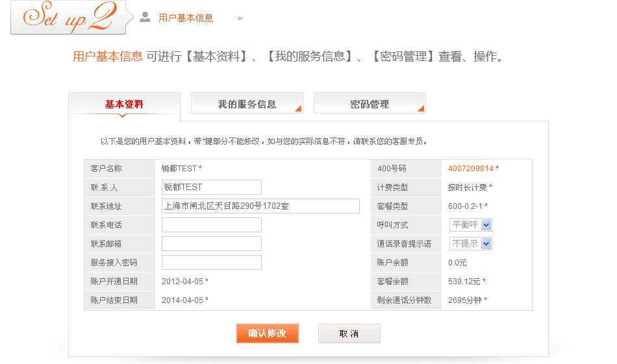Screen dimensions: 617x364
Task: Click the 联系邮箱 input box
Action: click(x=211, y=244)
